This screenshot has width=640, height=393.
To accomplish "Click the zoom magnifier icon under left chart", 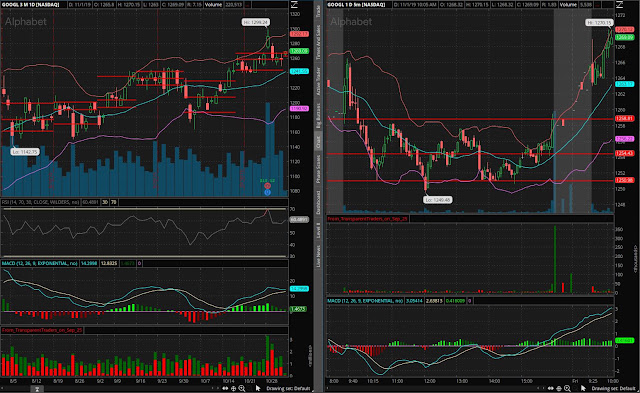I will click(242, 389).
